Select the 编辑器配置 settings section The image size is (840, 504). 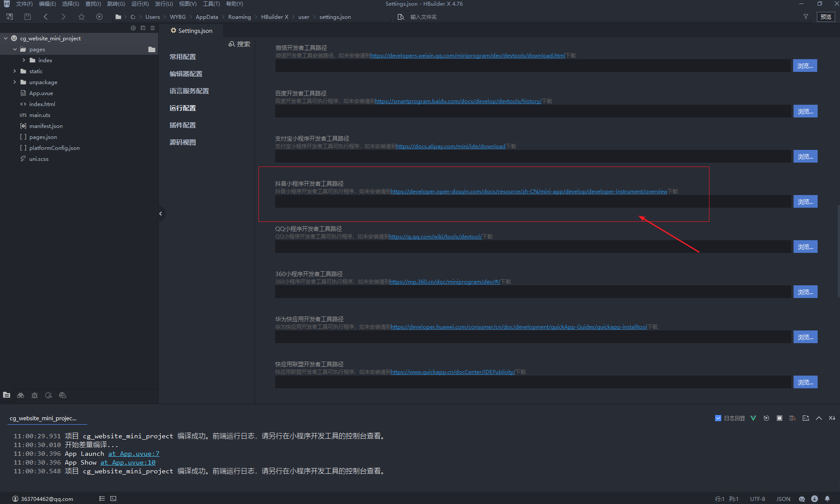186,74
